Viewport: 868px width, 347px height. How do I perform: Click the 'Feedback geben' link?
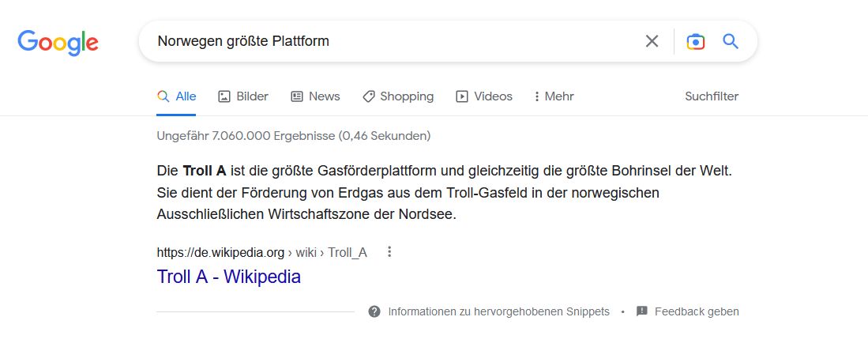(x=696, y=311)
